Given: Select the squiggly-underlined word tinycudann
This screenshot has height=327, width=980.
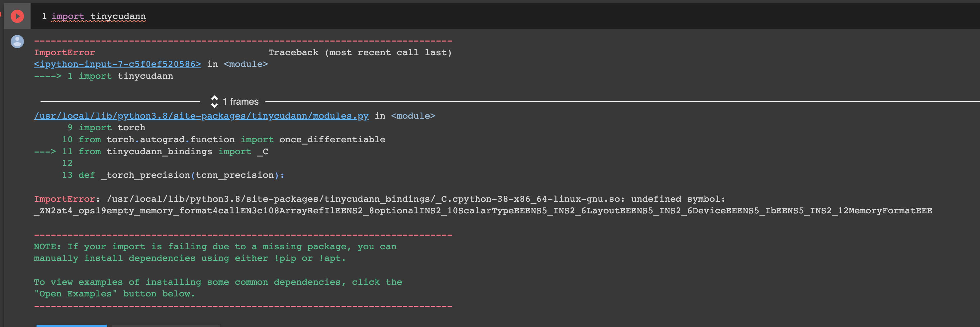Looking at the screenshot, I should click(x=118, y=16).
